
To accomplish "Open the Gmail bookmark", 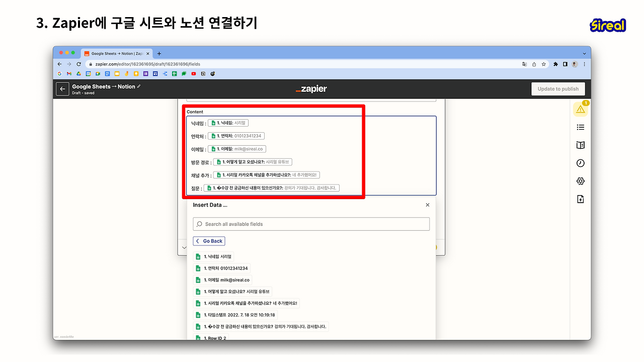I will pyautogui.click(x=69, y=74).
